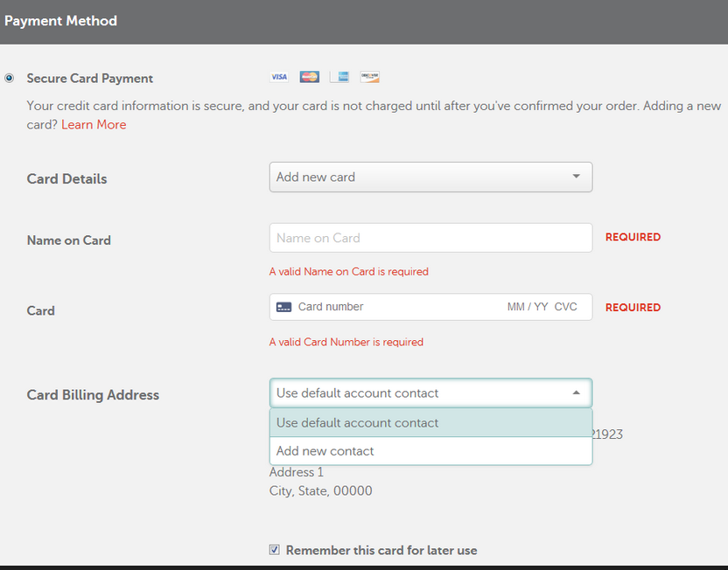Click the credit card icon in card field
The width and height of the screenshot is (728, 570).
click(x=283, y=307)
